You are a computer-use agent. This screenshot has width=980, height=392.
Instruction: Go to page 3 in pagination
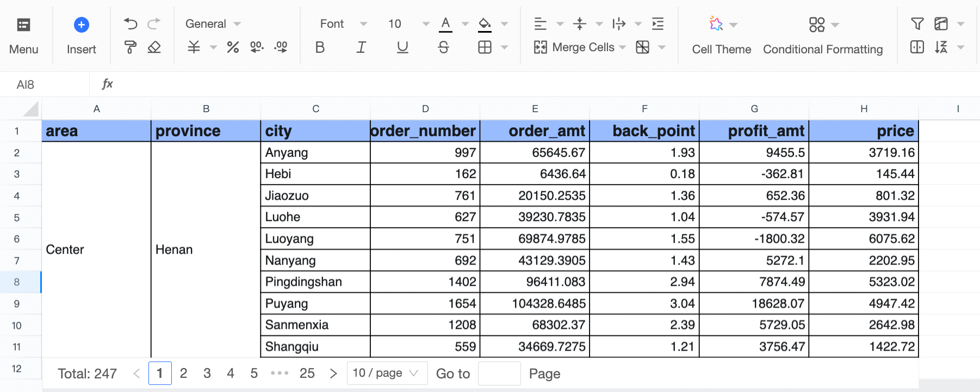[x=207, y=373]
